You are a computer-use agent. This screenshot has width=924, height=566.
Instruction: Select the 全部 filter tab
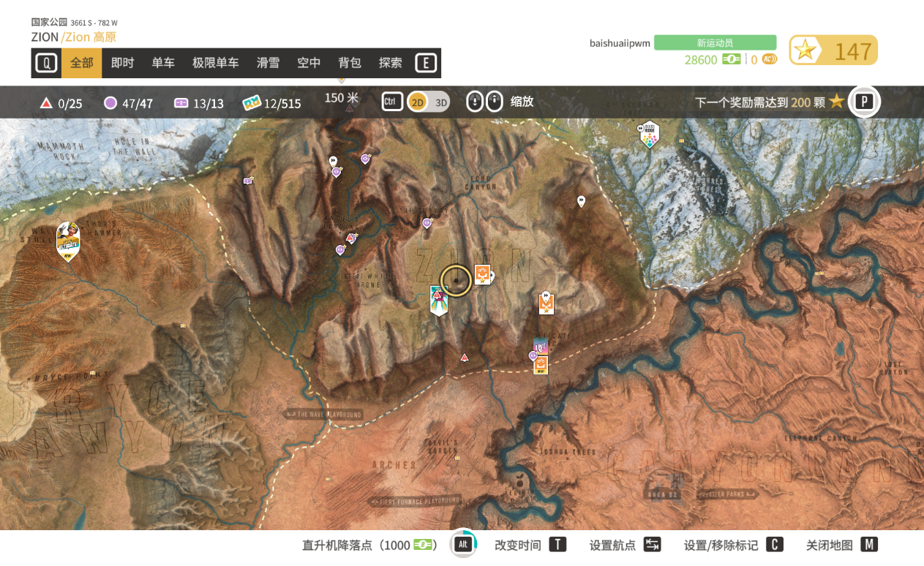81,63
